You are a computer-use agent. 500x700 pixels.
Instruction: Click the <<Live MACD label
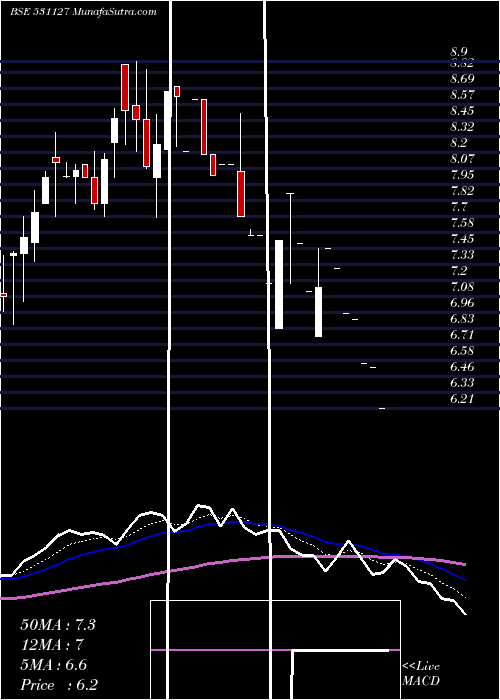(421, 673)
